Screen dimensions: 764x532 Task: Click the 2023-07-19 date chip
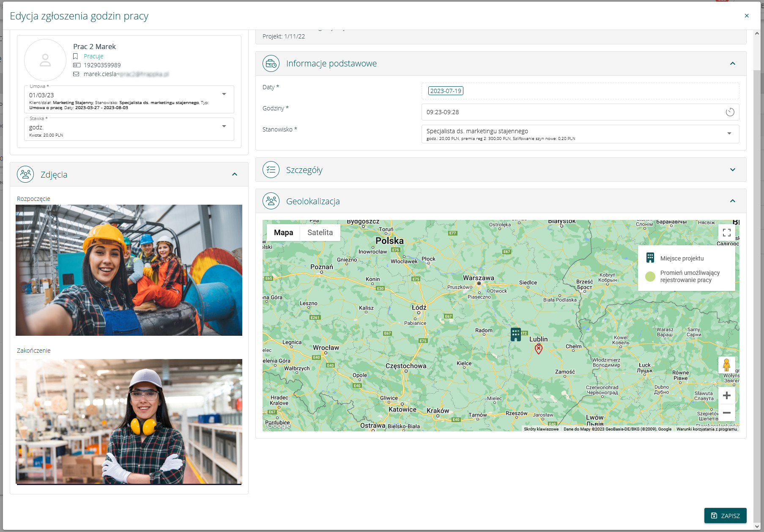(446, 91)
